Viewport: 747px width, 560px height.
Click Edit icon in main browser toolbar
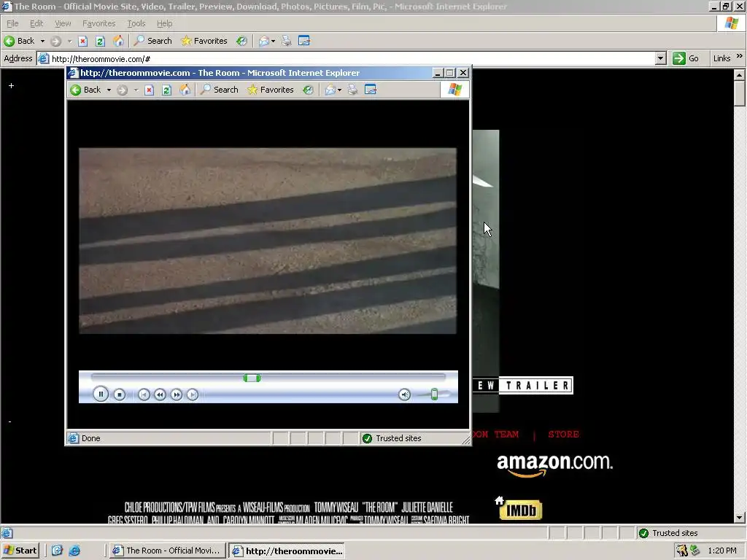click(x=304, y=41)
